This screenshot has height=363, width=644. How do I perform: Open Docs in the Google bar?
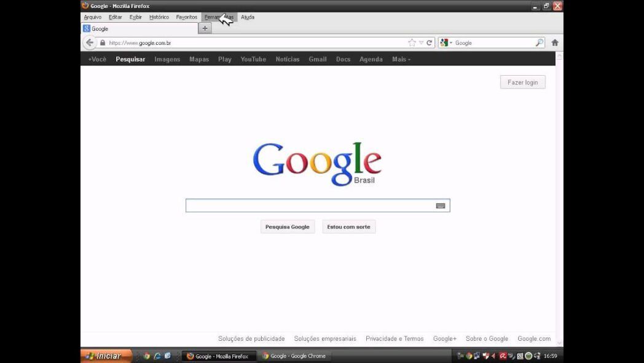point(343,59)
